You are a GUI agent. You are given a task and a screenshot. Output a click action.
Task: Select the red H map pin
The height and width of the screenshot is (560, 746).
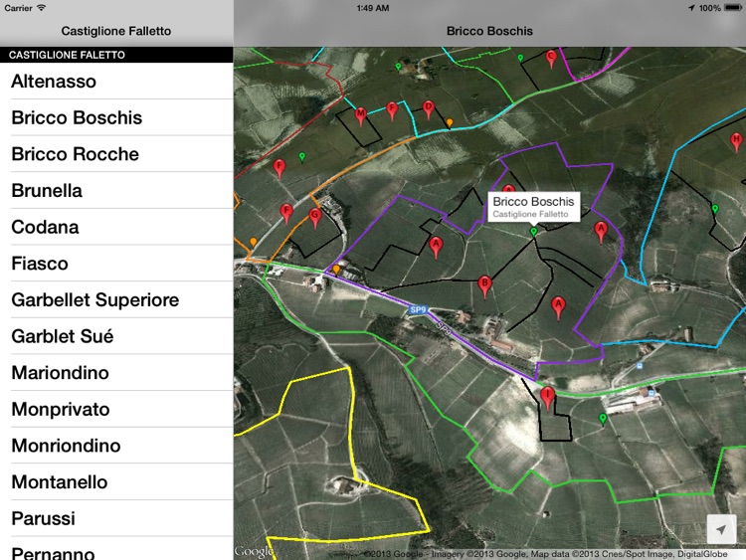736,142
